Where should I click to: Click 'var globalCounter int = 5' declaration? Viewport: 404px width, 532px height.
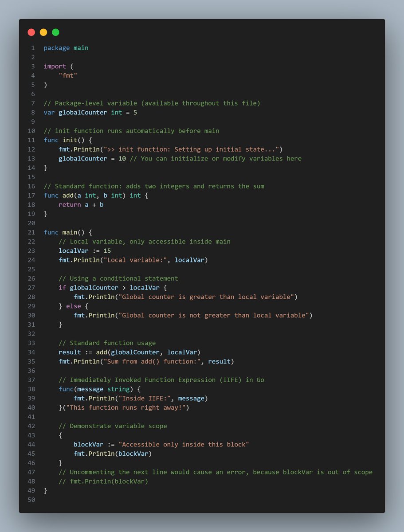click(90, 112)
